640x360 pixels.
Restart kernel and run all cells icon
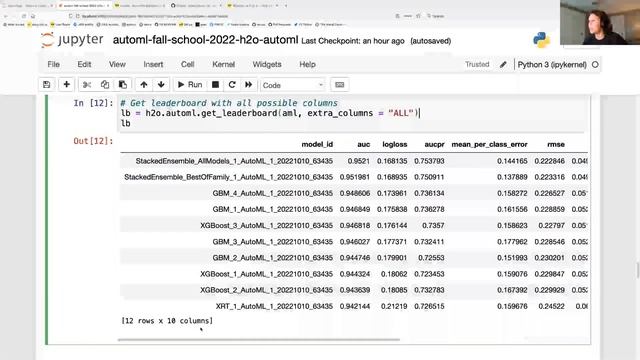click(x=249, y=85)
